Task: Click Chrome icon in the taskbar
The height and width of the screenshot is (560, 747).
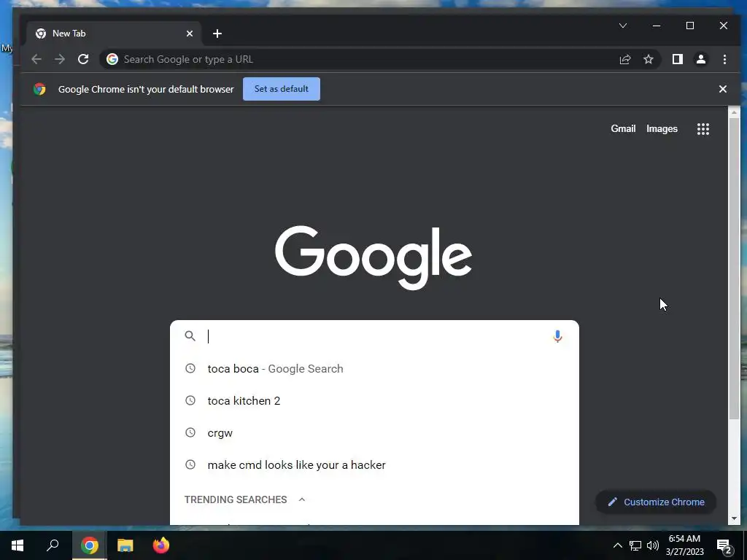Action: click(x=90, y=545)
